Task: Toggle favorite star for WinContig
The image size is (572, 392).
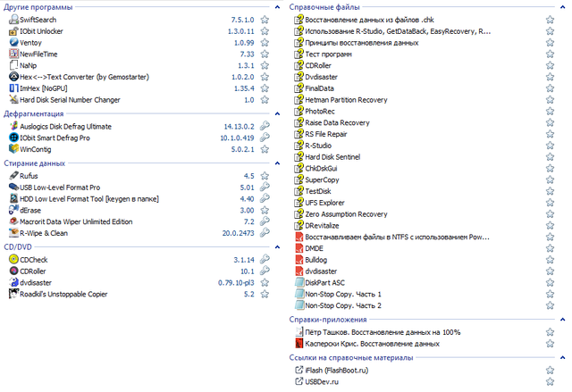Action: pos(265,149)
